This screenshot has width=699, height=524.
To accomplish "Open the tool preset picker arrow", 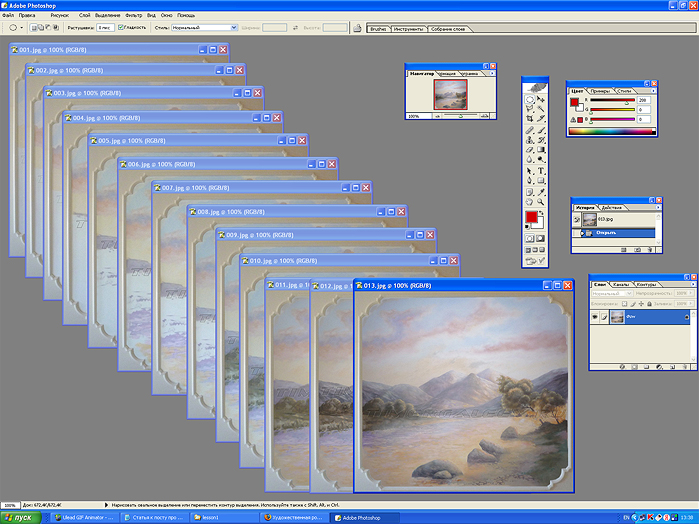I will (x=21, y=28).
